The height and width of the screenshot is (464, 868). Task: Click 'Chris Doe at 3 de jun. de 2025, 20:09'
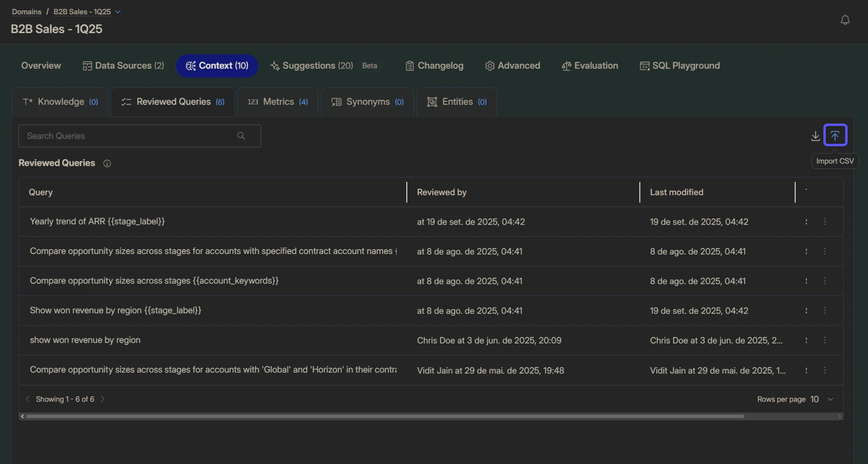click(489, 341)
